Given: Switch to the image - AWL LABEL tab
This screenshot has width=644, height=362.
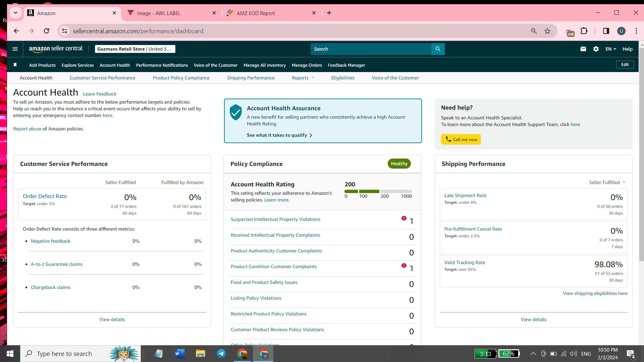Looking at the screenshot, I should [x=172, y=13].
